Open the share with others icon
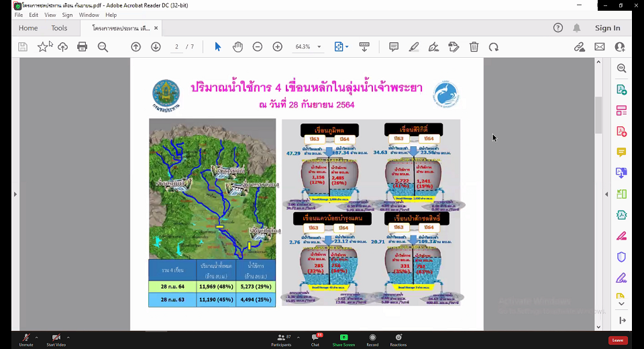The width and height of the screenshot is (644, 349). click(x=620, y=47)
